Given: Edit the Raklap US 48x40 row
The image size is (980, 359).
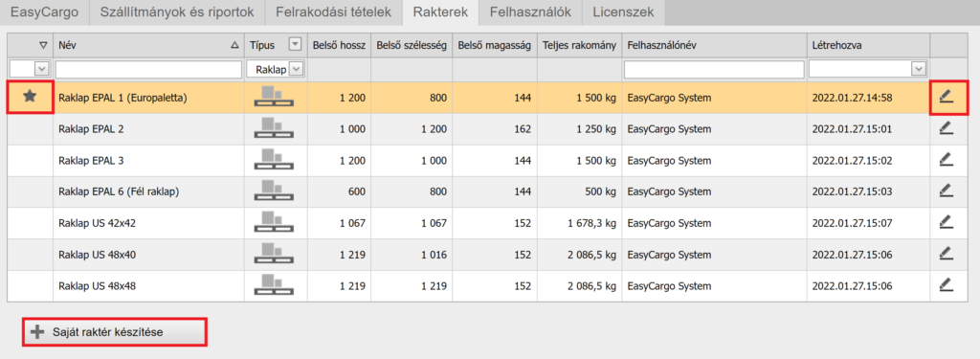Looking at the screenshot, I should [x=947, y=254].
